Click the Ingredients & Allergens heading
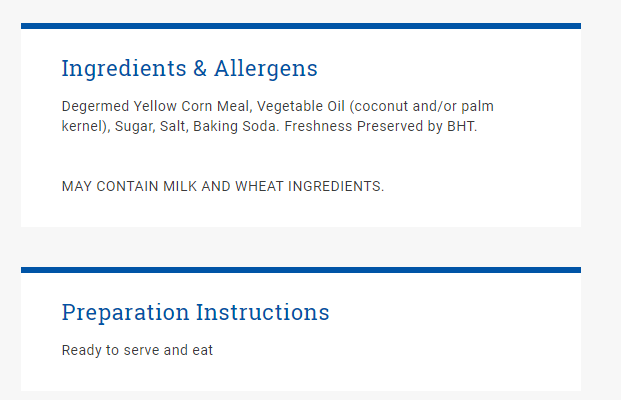The height and width of the screenshot is (400, 621). coord(189,69)
